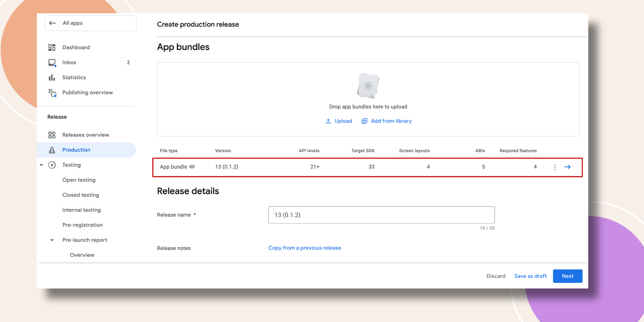Click the App bundle file type cell
Viewport: 644px width, 322px height.
tap(173, 167)
